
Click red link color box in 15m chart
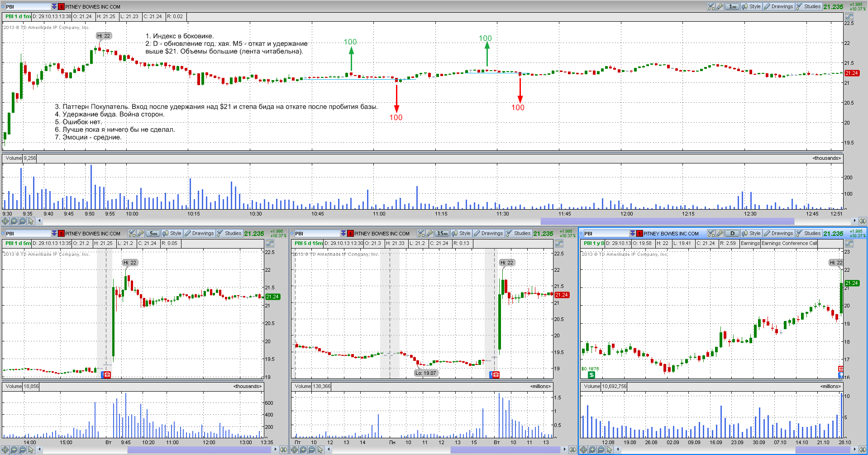click(351, 234)
